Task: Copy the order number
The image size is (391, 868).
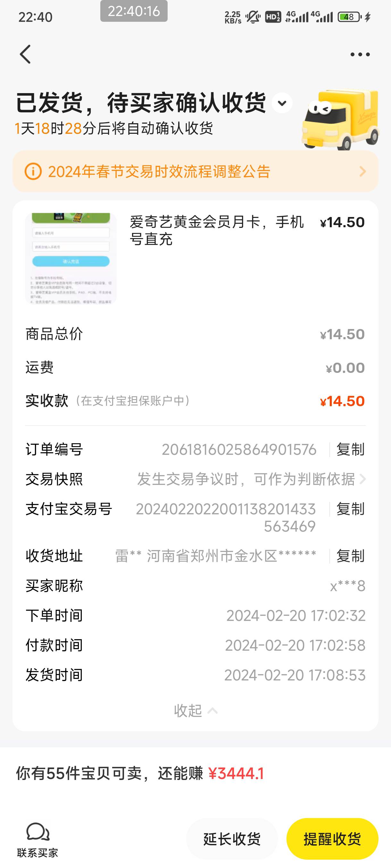Action: point(350,449)
